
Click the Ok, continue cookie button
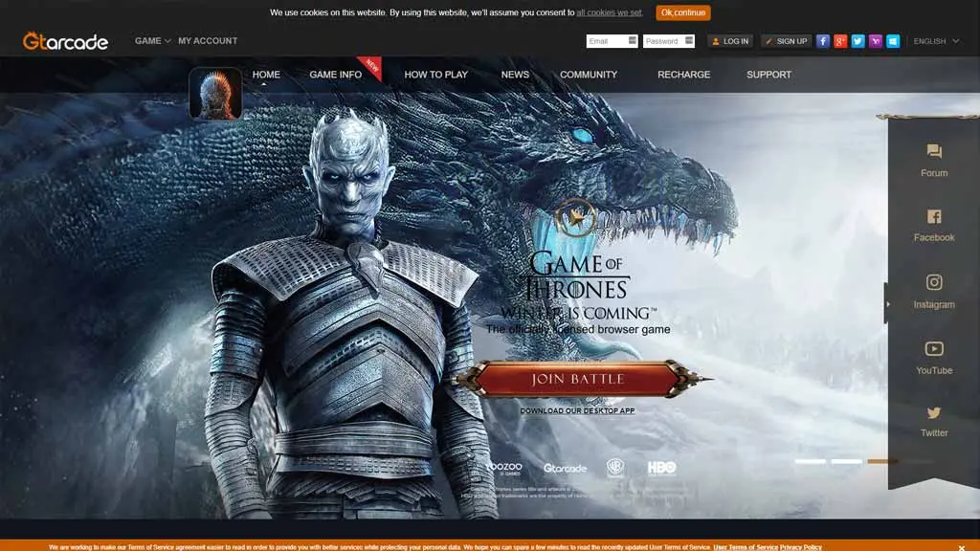pyautogui.click(x=683, y=12)
